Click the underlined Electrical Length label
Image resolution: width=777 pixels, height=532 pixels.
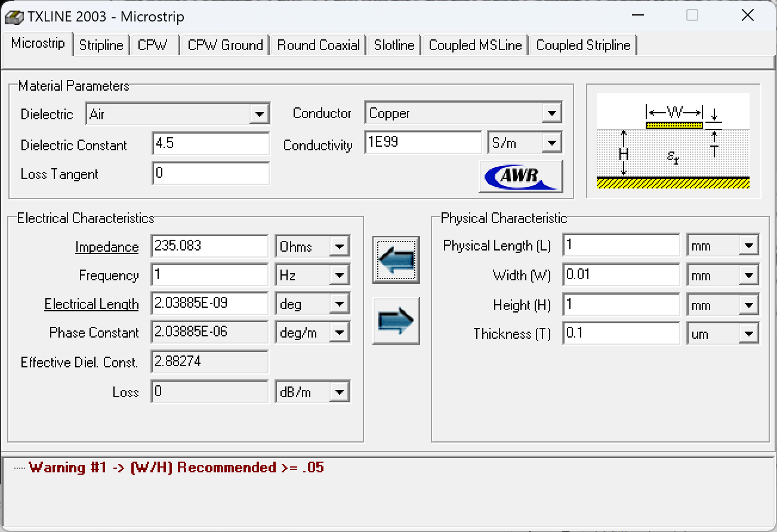point(91,304)
